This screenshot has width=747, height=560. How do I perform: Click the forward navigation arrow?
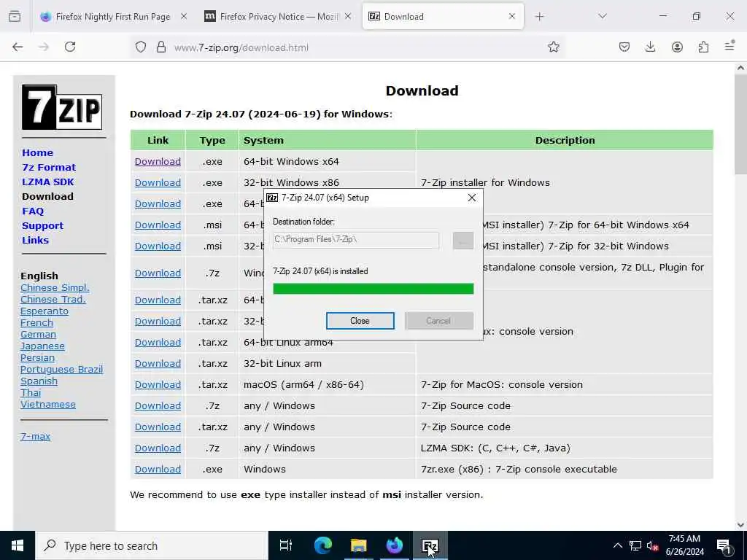[44, 47]
